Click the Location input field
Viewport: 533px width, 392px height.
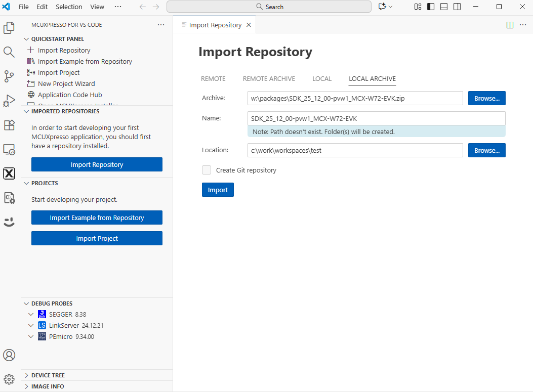click(354, 150)
